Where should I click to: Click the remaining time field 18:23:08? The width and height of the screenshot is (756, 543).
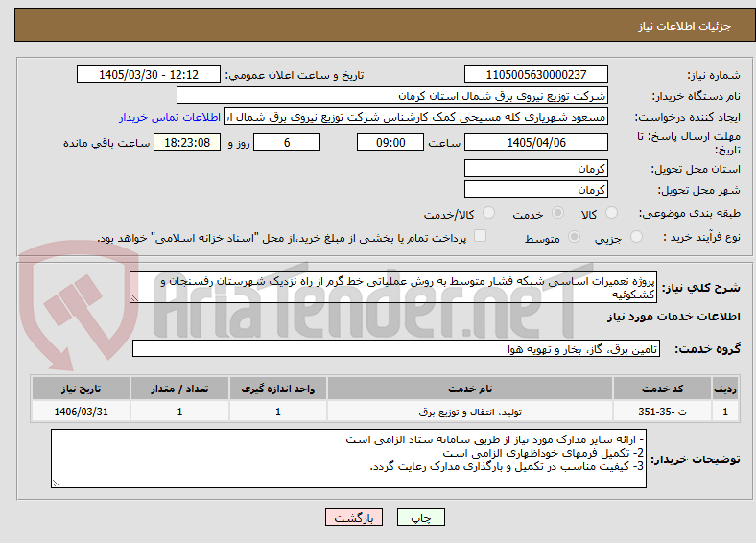pyautogui.click(x=187, y=142)
